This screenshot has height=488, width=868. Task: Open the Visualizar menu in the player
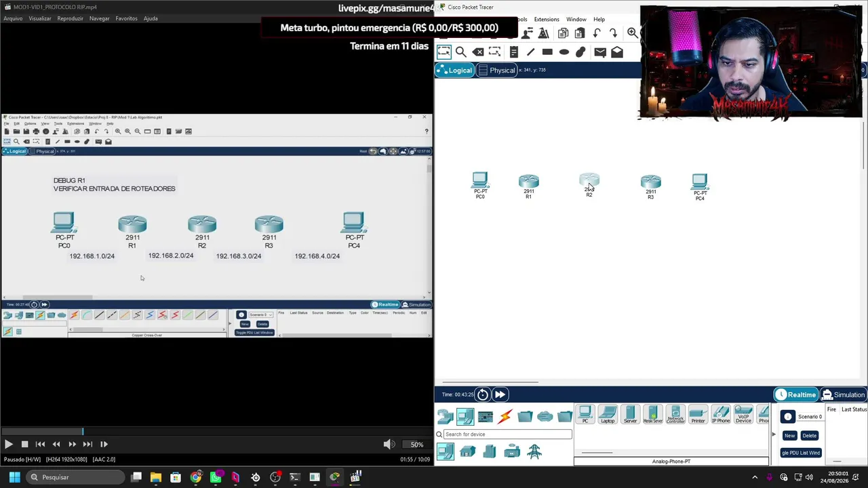40,18
